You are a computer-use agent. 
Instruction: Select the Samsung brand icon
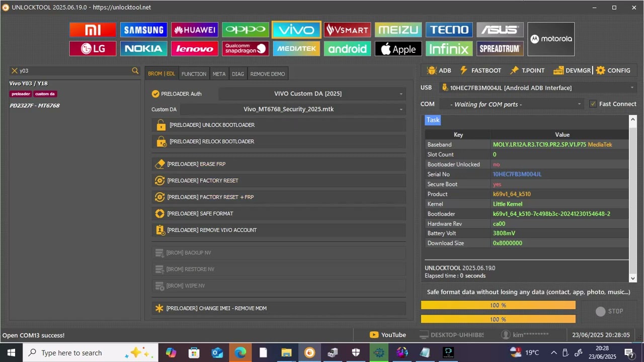[144, 30]
